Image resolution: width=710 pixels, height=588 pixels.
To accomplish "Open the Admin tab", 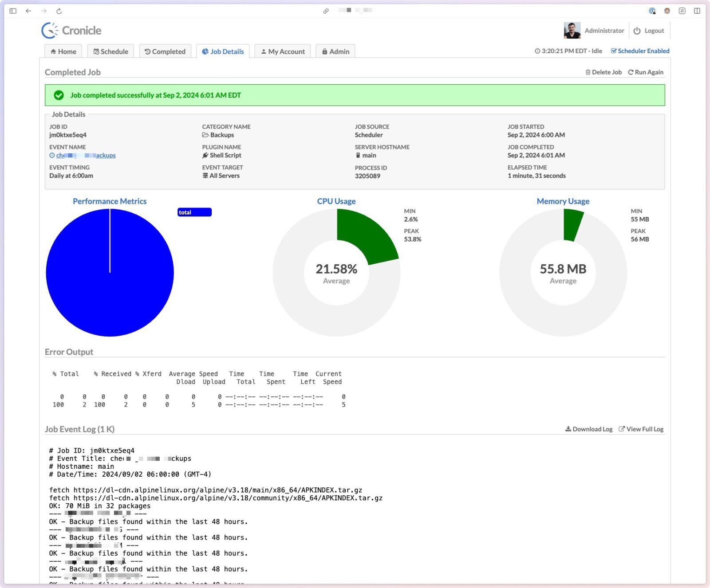I will (x=335, y=51).
